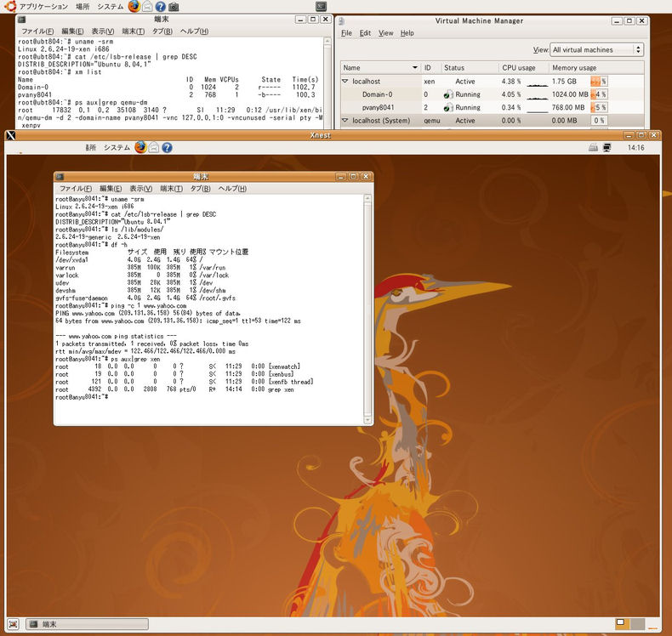Image resolution: width=672 pixels, height=636 pixels.
Task: Open the システム menu inside the Xnest desktop panel
Action: [x=117, y=147]
